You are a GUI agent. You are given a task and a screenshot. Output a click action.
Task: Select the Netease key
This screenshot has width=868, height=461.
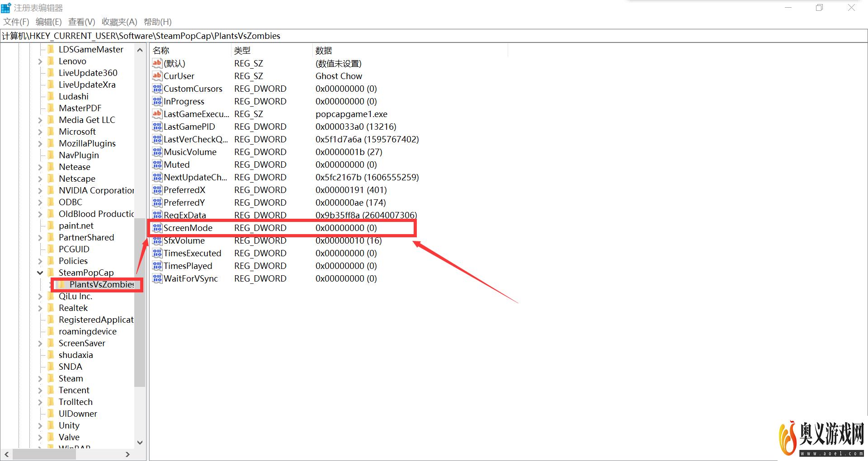click(75, 167)
